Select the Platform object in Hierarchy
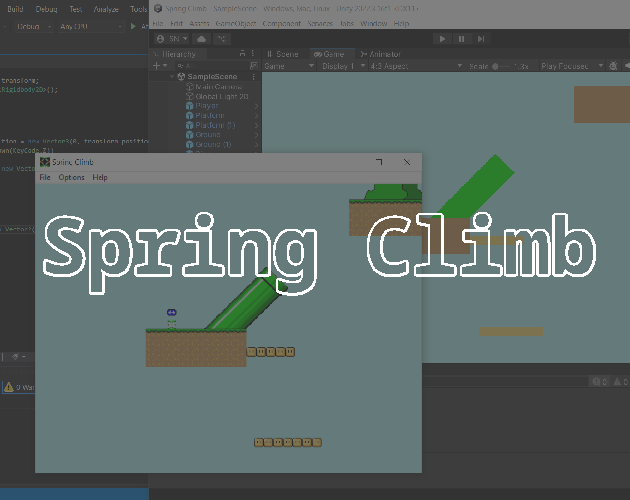 [x=210, y=115]
